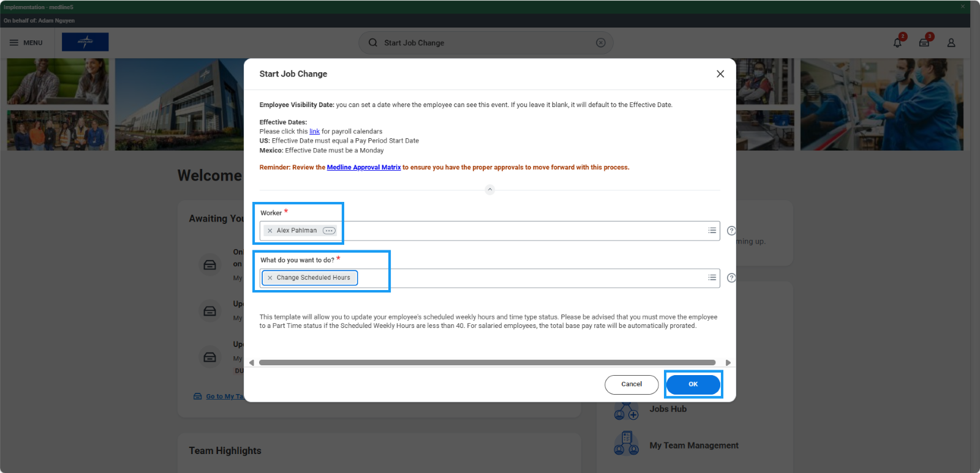The image size is (980, 473).
Task: Open Worker field prompt list icon
Action: [712, 231]
